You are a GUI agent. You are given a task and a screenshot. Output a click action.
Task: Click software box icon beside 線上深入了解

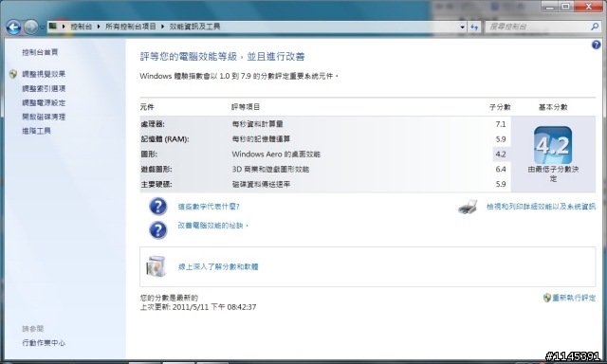pyautogui.click(x=156, y=266)
